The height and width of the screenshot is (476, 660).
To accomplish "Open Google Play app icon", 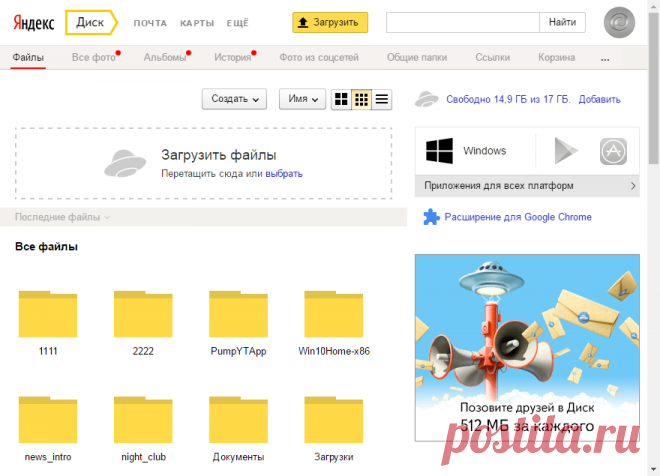I will point(566,151).
